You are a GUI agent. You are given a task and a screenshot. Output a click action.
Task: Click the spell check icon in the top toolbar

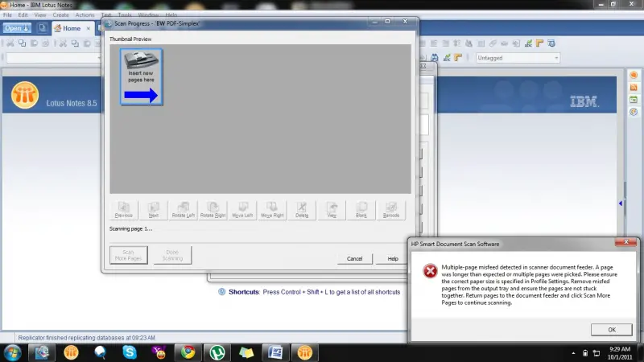tap(528, 43)
